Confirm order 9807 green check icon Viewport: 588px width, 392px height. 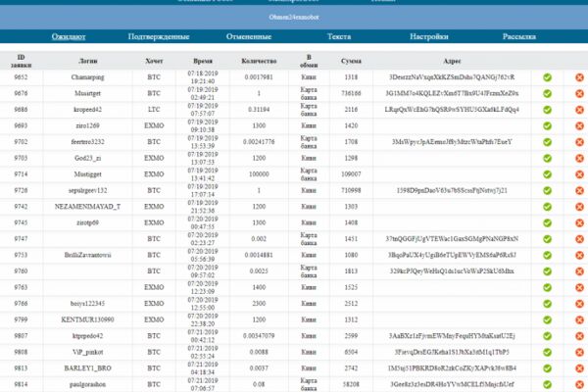pos(548,336)
